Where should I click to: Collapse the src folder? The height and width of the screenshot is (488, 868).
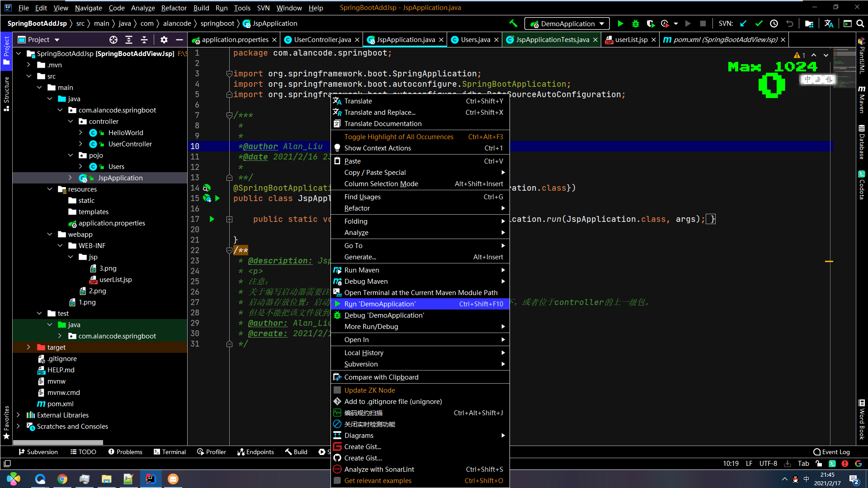tap(29, 76)
